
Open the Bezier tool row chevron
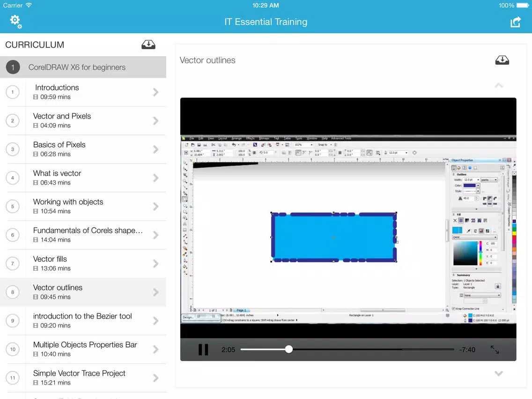pos(156,321)
